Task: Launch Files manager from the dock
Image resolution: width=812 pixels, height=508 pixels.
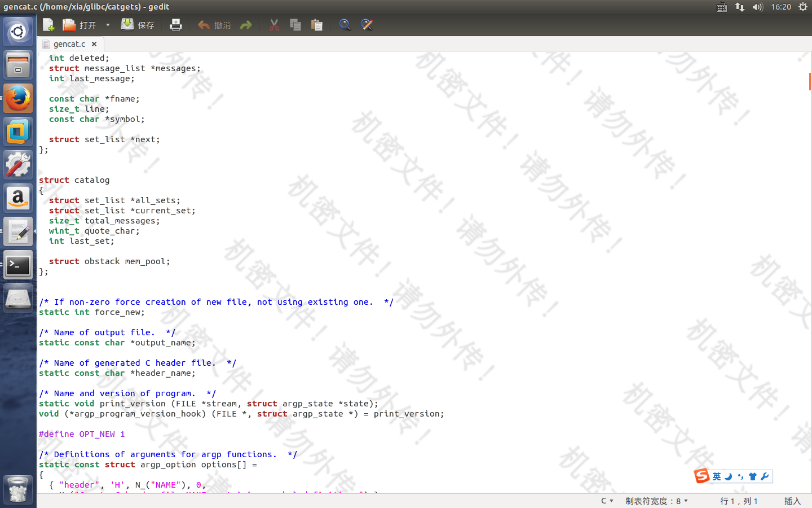Action: [x=18, y=64]
